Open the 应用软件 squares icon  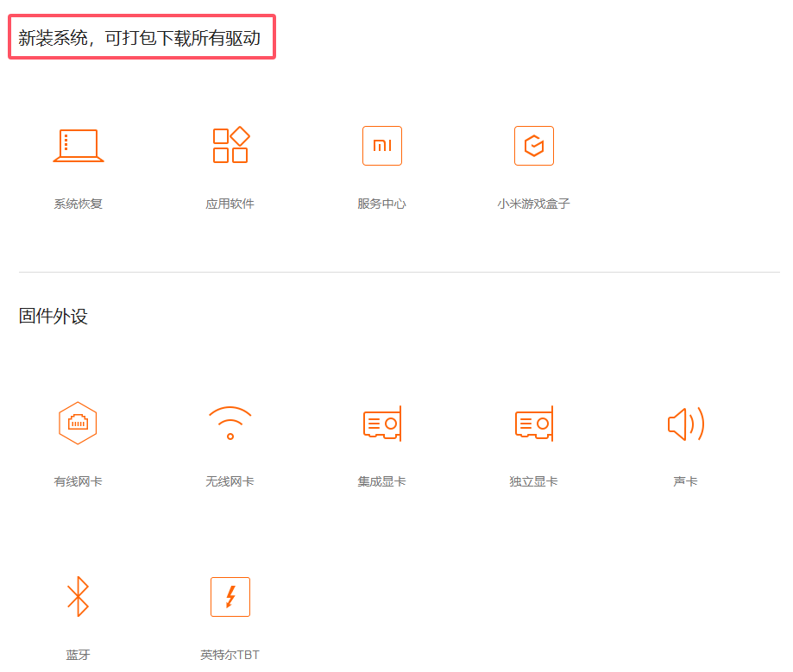point(230,145)
